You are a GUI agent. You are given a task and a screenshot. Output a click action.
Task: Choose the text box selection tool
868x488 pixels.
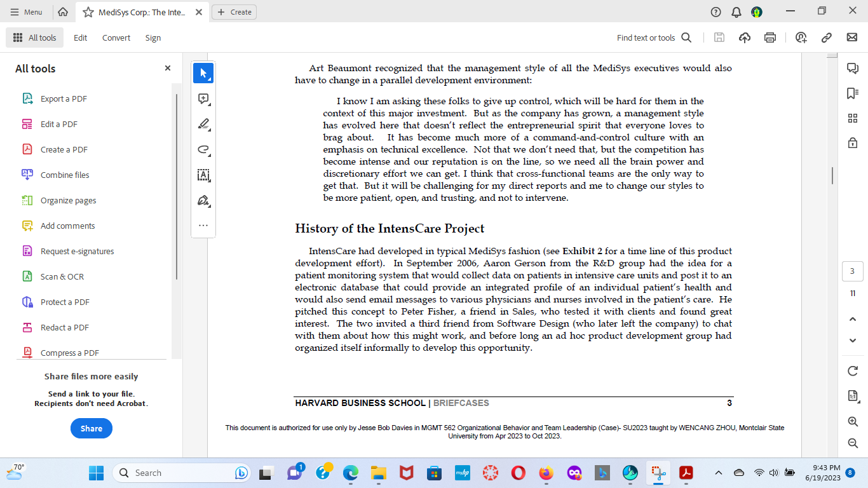click(x=203, y=175)
